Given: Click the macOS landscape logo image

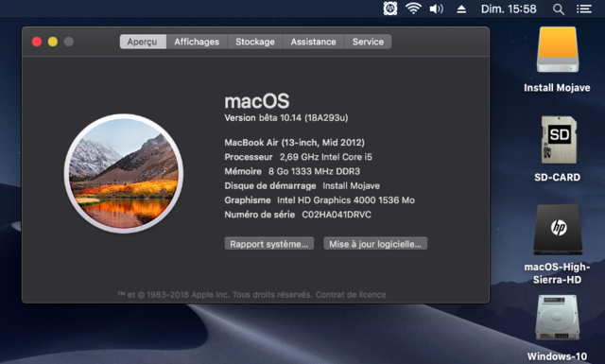Looking at the screenshot, I should tap(124, 173).
